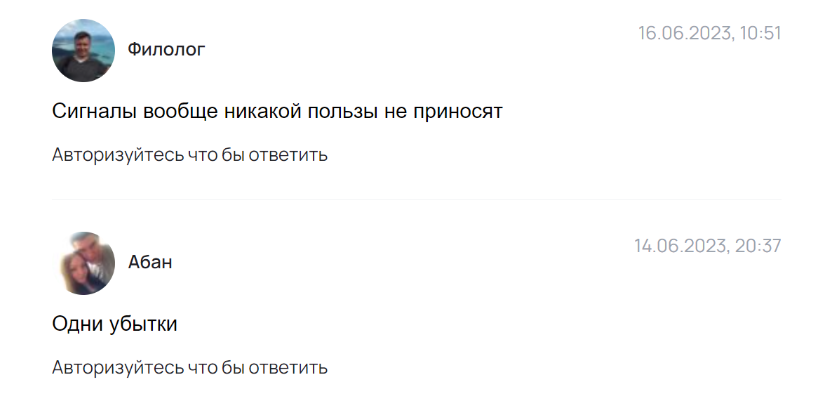
Task: Click the date 14.06.2023 on Абан's comment
Action: click(x=682, y=246)
